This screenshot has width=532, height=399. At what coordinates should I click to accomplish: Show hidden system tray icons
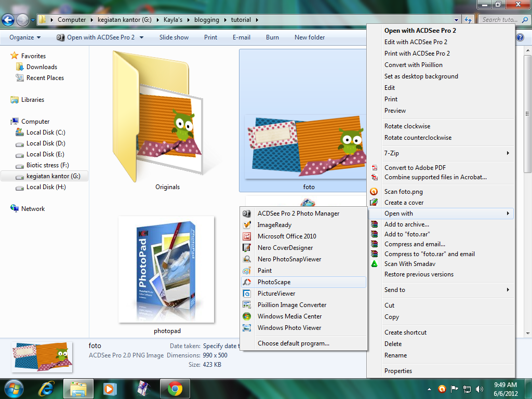429,389
